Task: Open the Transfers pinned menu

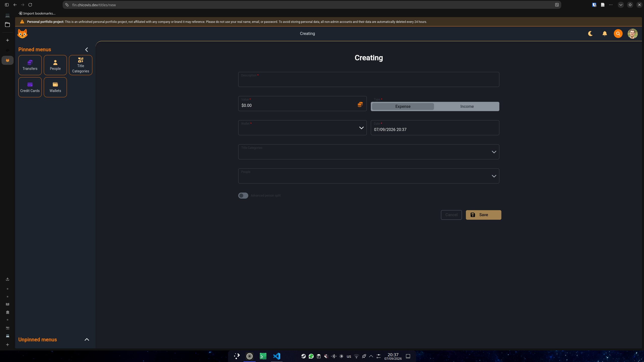Action: 30,65
